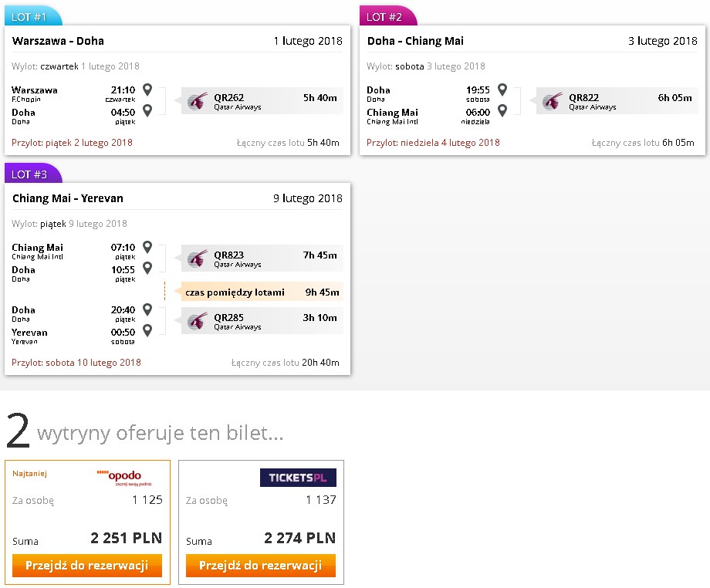Click the Chiang Mai 07:10 departure pin

[147, 247]
